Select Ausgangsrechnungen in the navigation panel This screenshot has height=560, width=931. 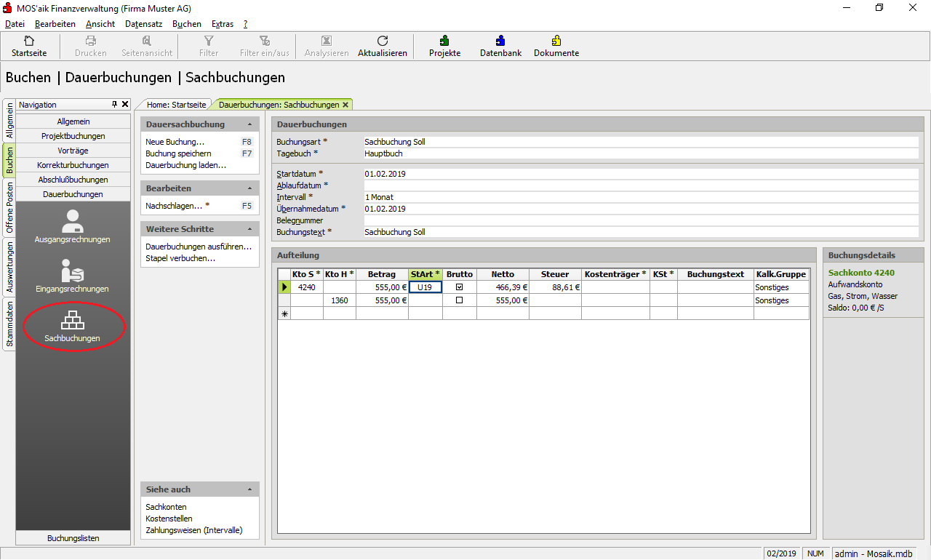(x=72, y=226)
